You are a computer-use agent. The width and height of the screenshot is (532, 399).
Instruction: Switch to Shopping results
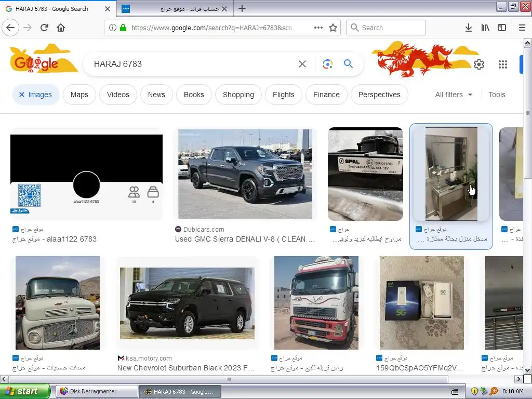[238, 95]
